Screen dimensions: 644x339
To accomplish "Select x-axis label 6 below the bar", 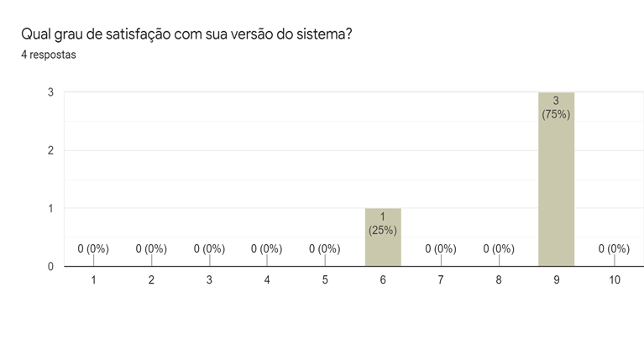I will coord(383,280).
